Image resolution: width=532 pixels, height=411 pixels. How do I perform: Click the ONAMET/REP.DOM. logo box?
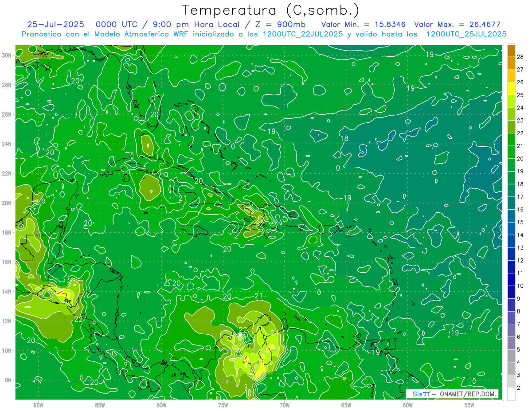(453, 394)
